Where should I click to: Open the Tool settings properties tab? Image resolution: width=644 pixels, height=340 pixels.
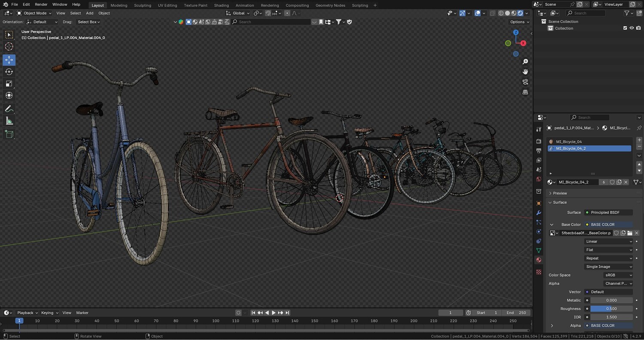pyautogui.click(x=539, y=129)
